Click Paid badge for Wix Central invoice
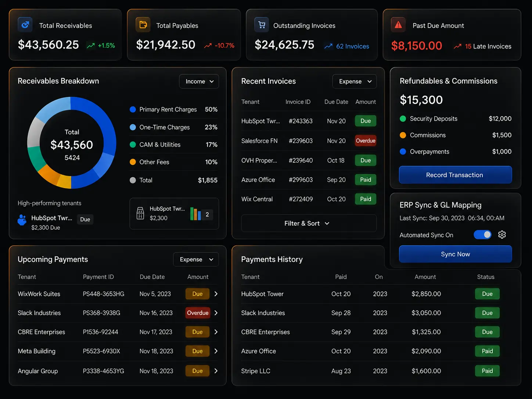This screenshot has width=532, height=399. pos(366,199)
